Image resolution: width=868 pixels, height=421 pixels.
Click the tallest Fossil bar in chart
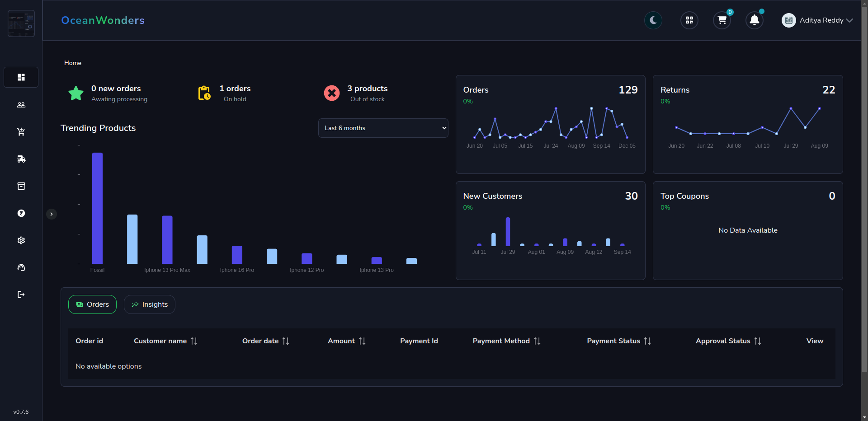point(97,208)
